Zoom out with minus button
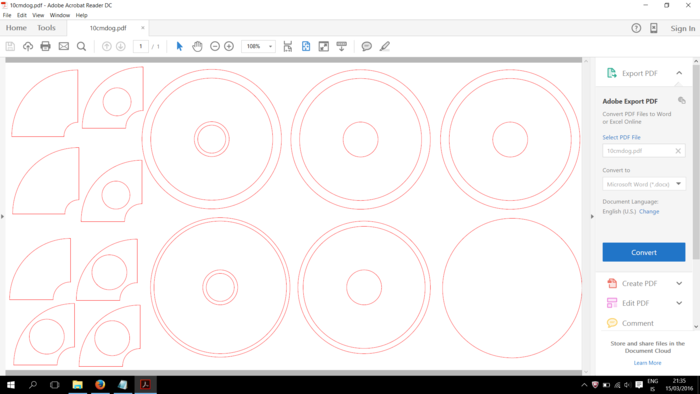This screenshot has height=394, width=700. 215,46
